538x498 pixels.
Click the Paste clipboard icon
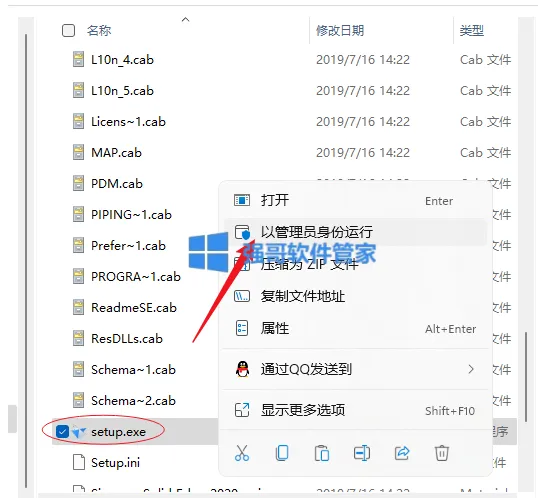point(322,453)
